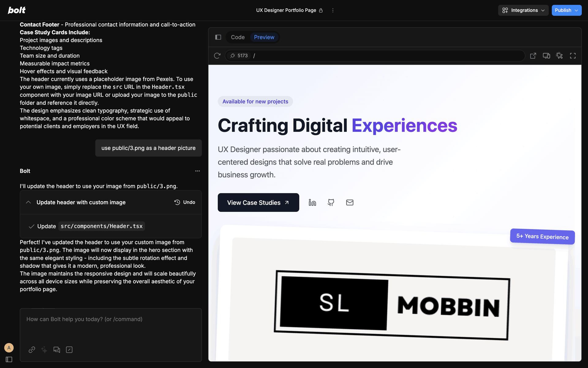Viewport: 588px width, 368px height.
Task: Click the user message about public/3.png
Action: tap(149, 148)
